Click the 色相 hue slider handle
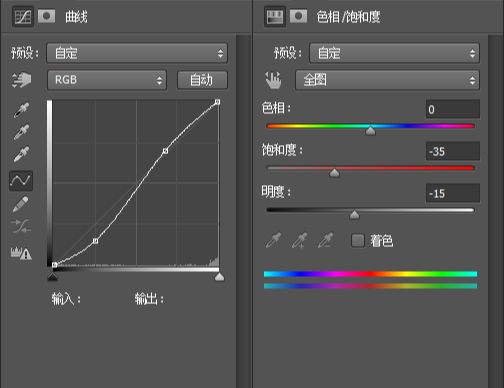 [x=370, y=131]
